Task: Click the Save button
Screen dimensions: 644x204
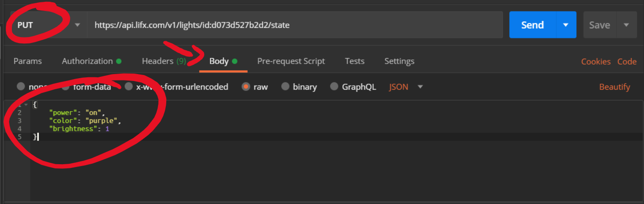Action: 600,25
